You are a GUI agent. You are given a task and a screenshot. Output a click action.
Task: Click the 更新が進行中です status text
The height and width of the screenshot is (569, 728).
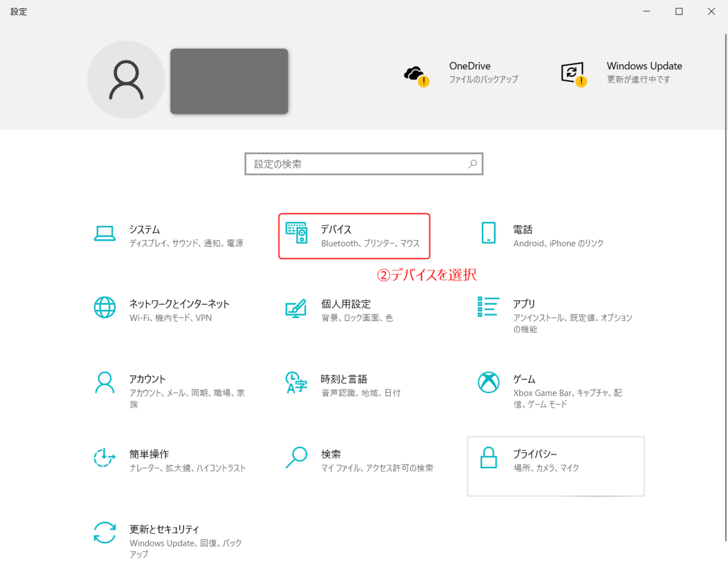(x=639, y=79)
